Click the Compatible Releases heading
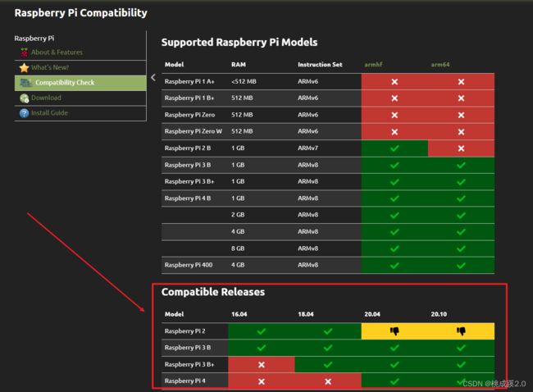Screen dimensions: 533x392 213,292
